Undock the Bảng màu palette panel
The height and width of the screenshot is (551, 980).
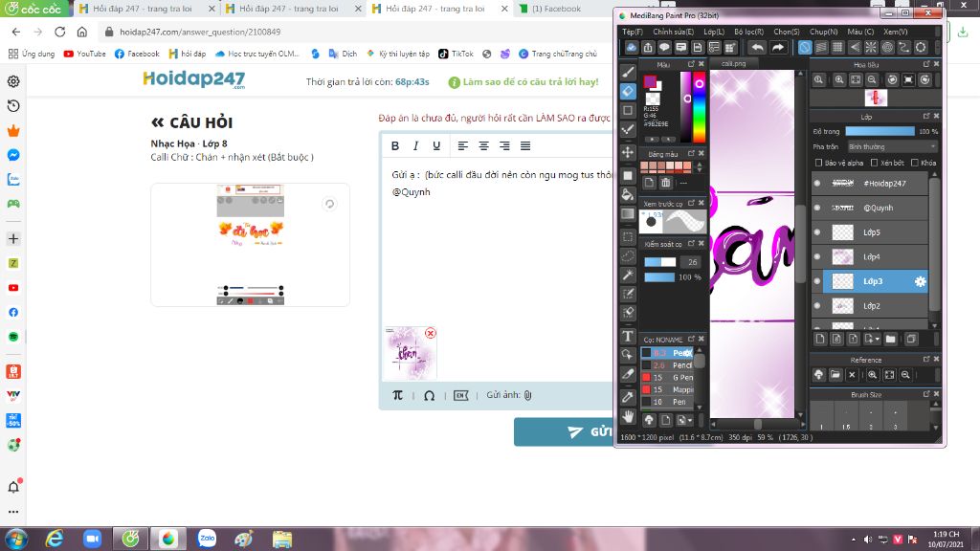691,153
